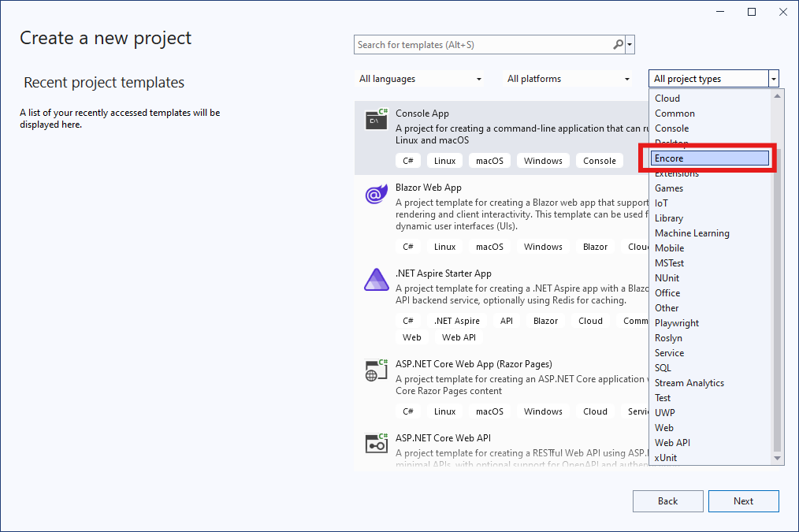Click the .NET Aspire tag
The width and height of the screenshot is (799, 532).
click(456, 321)
